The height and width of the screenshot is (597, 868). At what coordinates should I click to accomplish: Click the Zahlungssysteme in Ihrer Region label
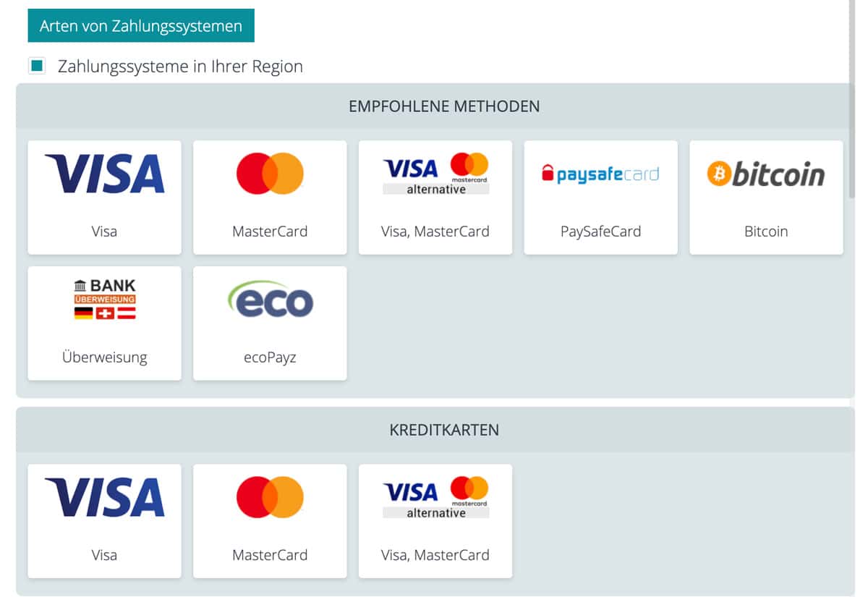(x=180, y=67)
